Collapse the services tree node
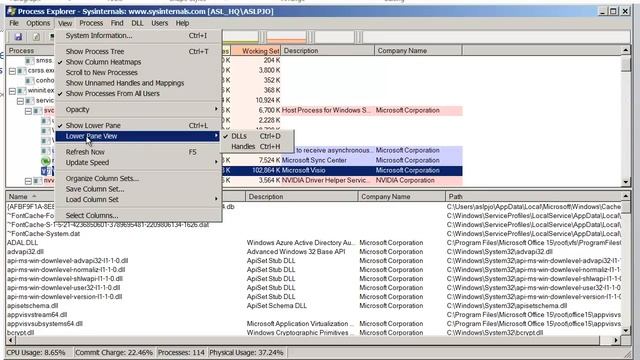The height and width of the screenshot is (360, 640). point(20,101)
